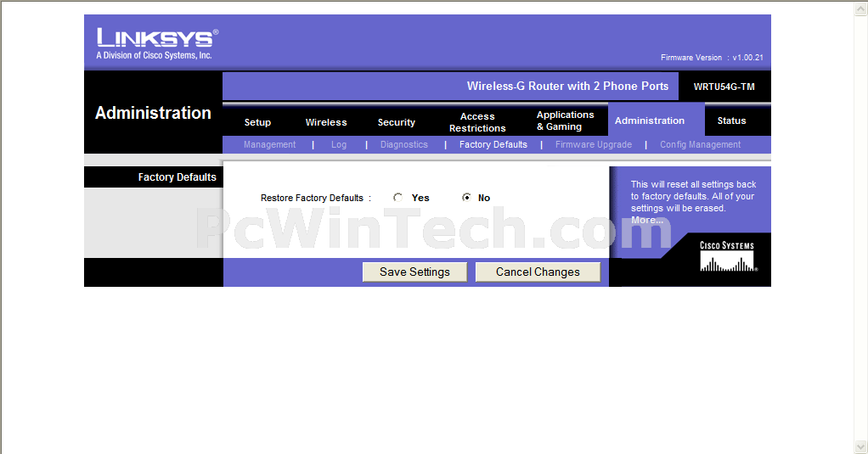The image size is (868, 454).
Task: Select the Factory Defaults sub-tab
Action: pos(493,144)
